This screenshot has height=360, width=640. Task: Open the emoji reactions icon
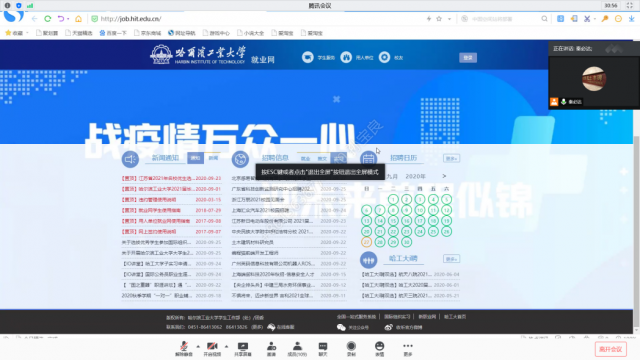point(380,348)
